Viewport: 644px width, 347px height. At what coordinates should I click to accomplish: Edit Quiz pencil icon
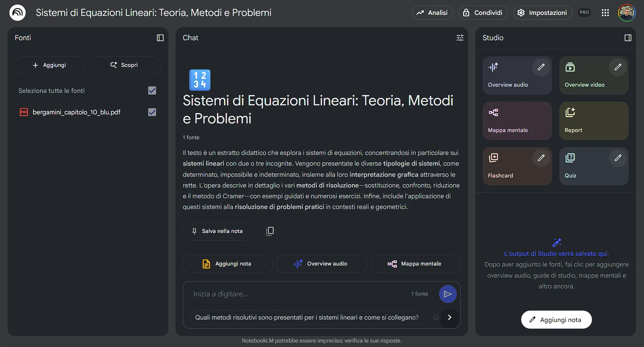click(x=618, y=158)
